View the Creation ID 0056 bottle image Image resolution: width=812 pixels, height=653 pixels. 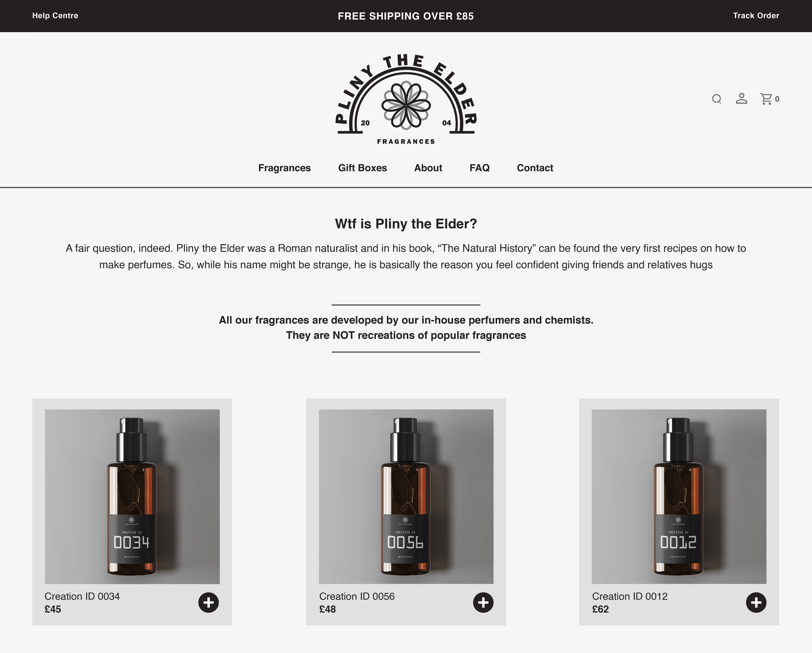pyautogui.click(x=406, y=496)
